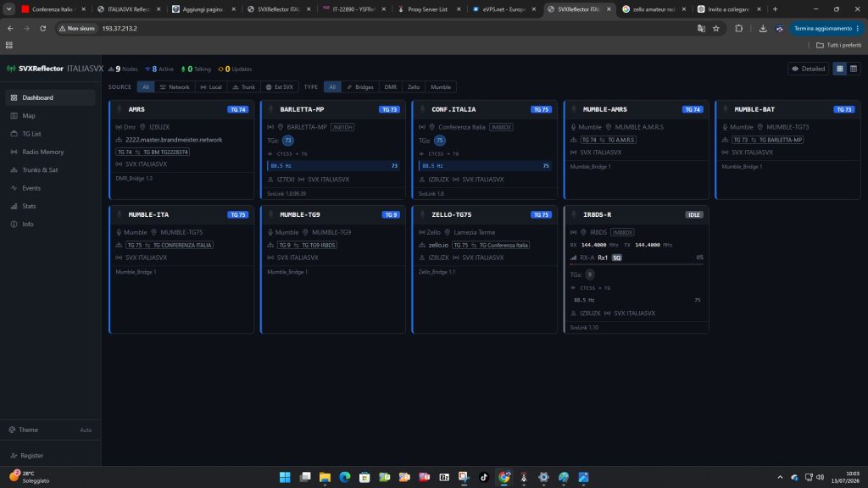Filter type by Mumble

(441, 87)
